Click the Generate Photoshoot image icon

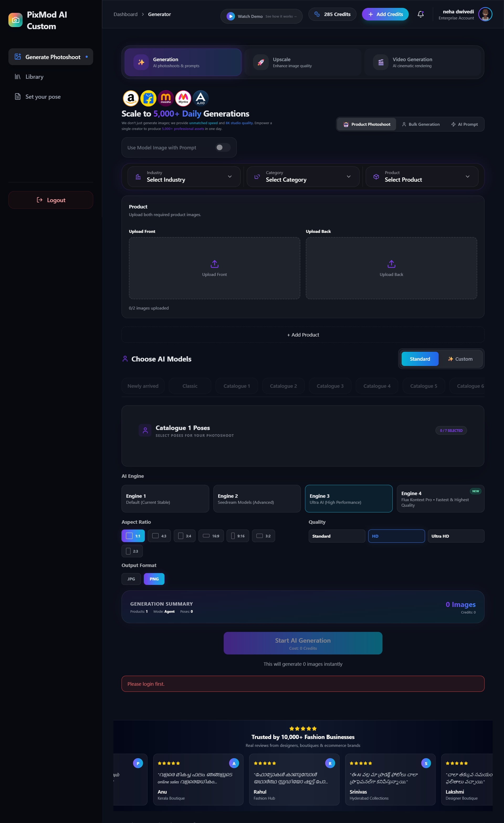18,57
